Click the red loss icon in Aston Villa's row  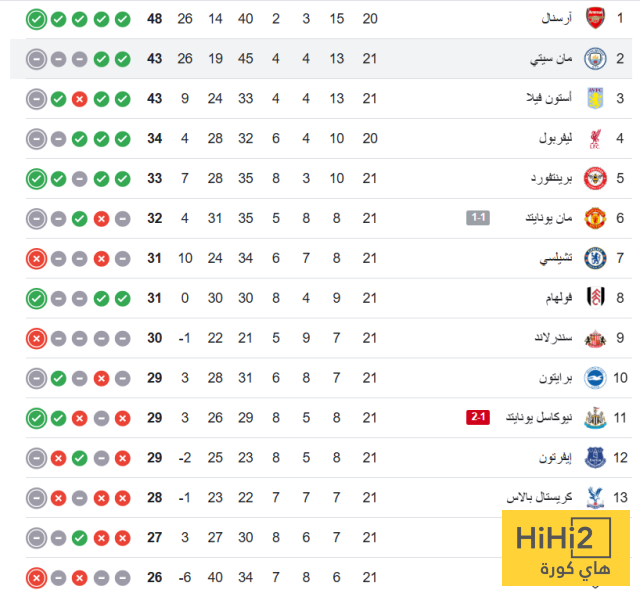click(x=79, y=99)
